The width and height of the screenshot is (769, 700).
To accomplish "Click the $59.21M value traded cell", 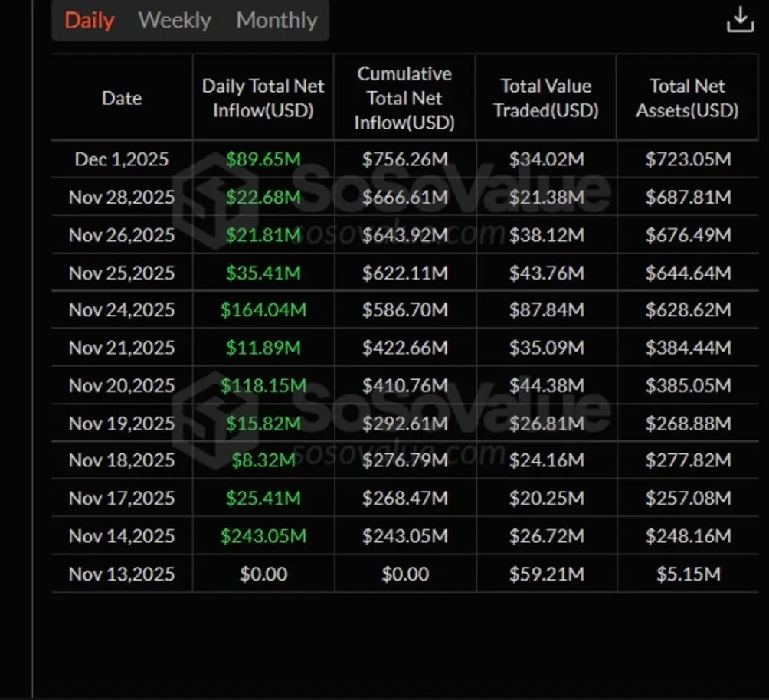I will pos(547,574).
